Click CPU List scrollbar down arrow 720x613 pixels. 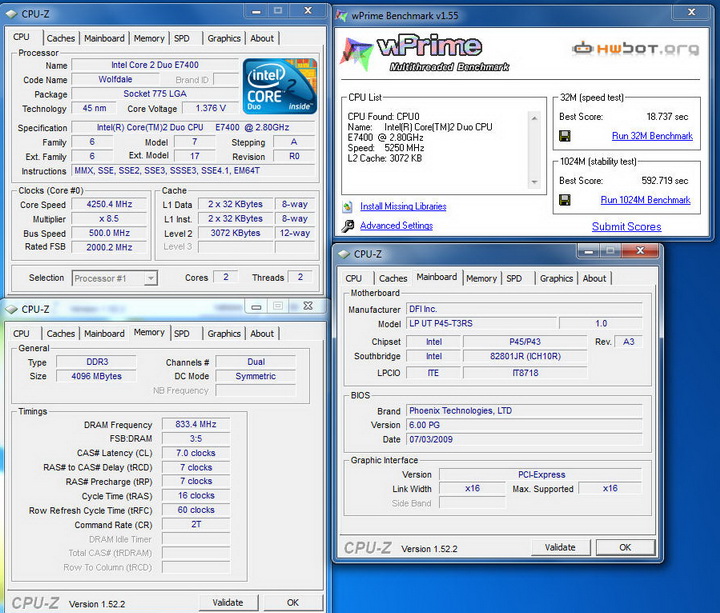click(534, 182)
